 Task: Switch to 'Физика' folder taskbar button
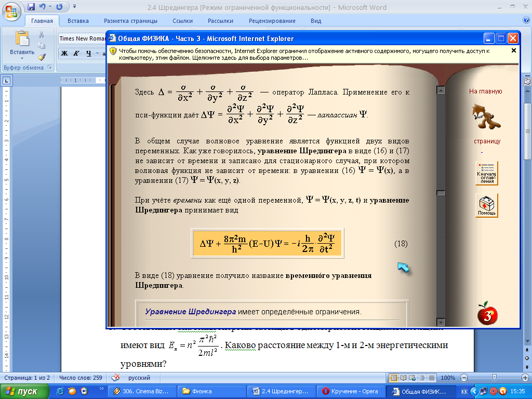tap(211, 391)
